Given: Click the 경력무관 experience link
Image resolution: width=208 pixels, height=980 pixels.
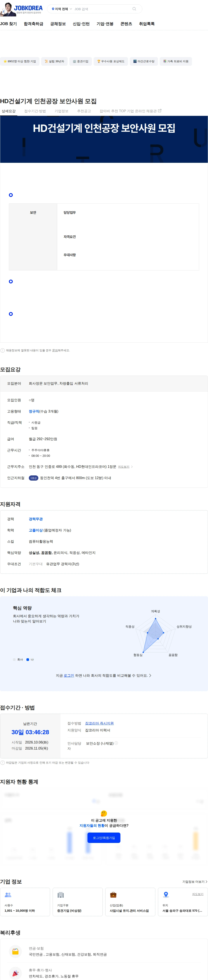Looking at the screenshot, I should click(36, 519).
